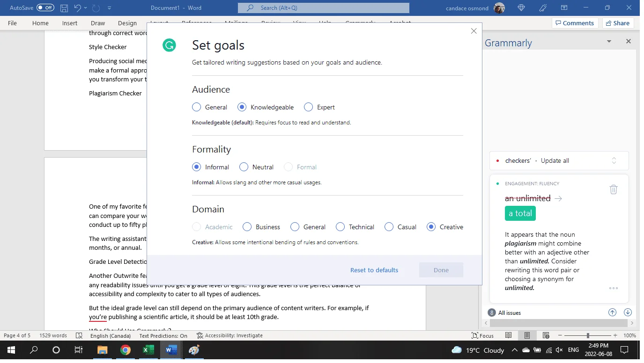Switch to Print Layout view icon
This screenshot has height=363, width=644.
pyautogui.click(x=527, y=335)
